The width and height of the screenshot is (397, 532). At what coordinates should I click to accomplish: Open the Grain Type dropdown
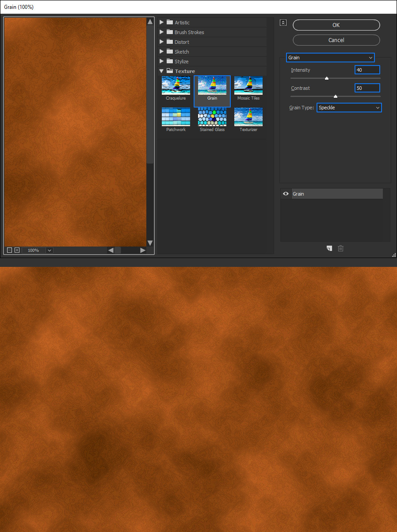pyautogui.click(x=349, y=108)
